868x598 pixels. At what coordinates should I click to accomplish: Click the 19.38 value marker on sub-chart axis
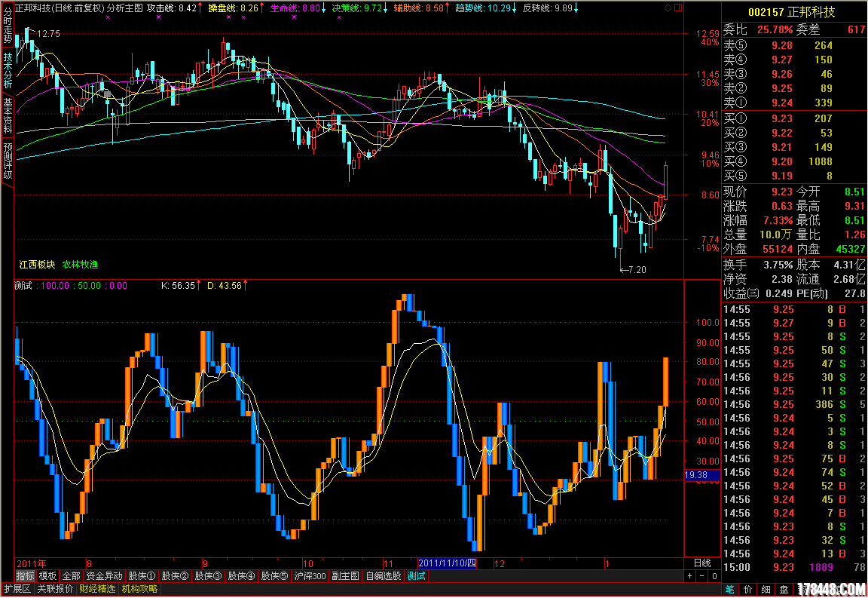point(701,475)
